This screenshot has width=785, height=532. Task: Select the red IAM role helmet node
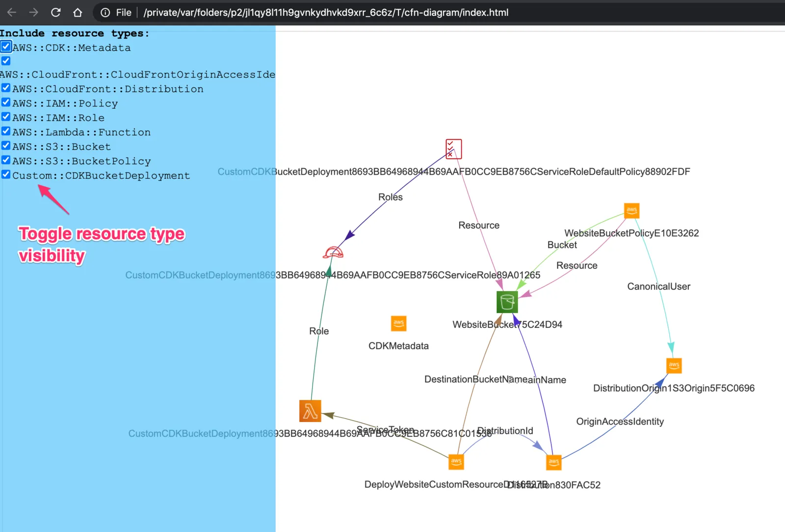[333, 252]
